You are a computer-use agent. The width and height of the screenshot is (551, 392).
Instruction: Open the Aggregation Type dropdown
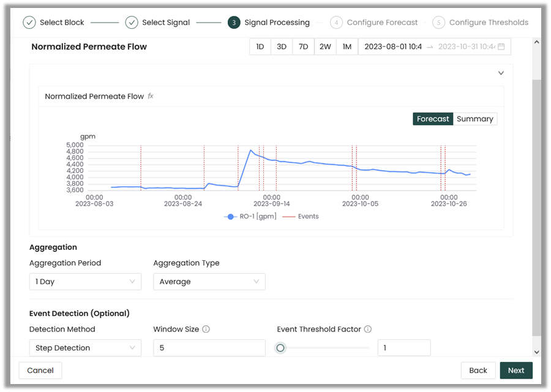pos(209,282)
